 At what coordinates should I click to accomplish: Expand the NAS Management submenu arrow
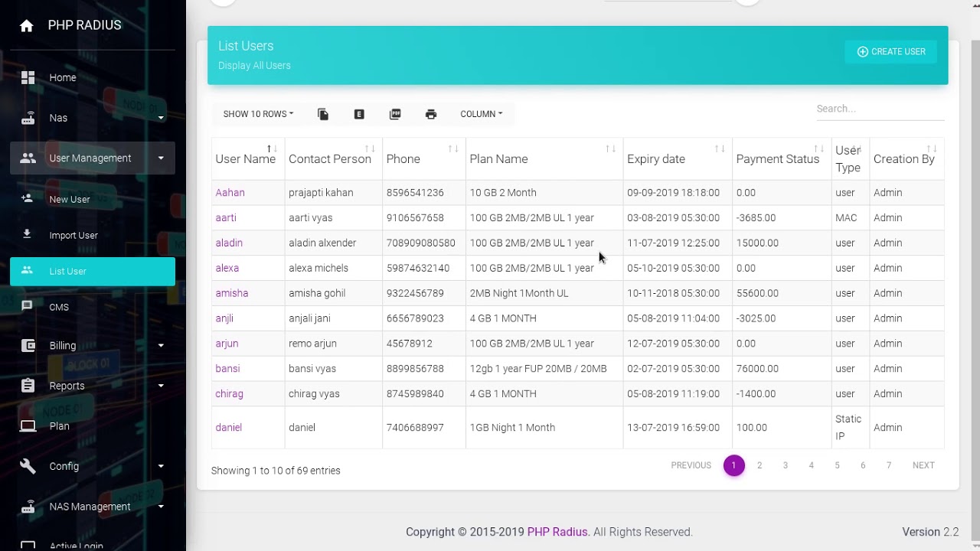pos(161,507)
